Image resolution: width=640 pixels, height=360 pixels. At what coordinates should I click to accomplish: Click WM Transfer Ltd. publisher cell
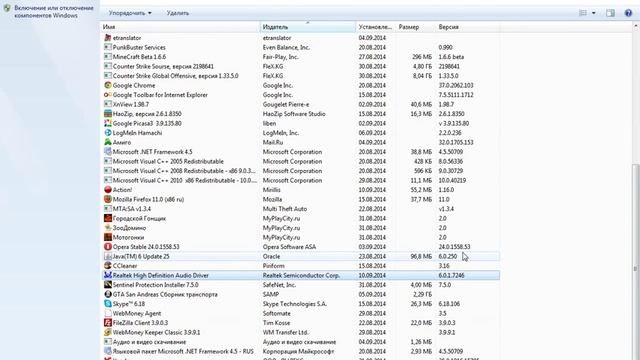285,332
